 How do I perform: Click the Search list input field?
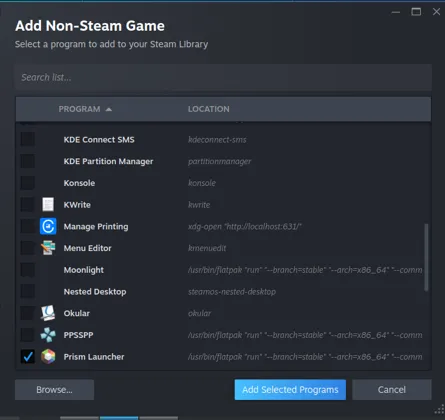click(223, 77)
